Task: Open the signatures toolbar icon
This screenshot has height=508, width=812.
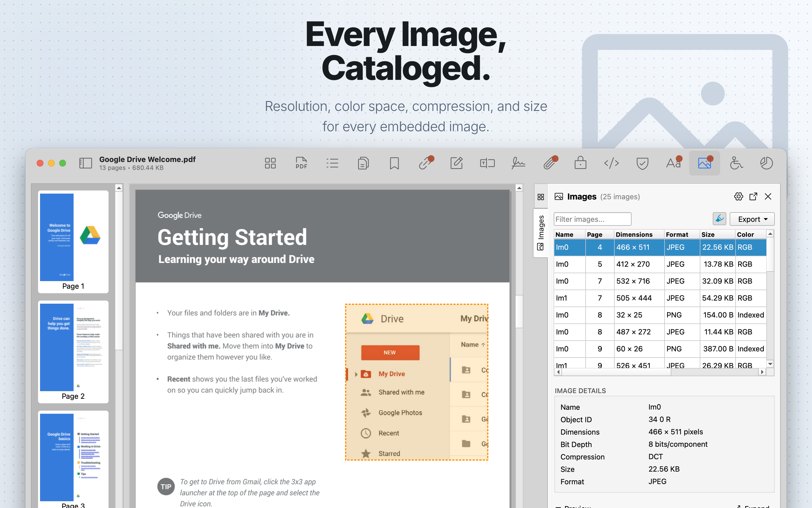Action: coord(518,163)
